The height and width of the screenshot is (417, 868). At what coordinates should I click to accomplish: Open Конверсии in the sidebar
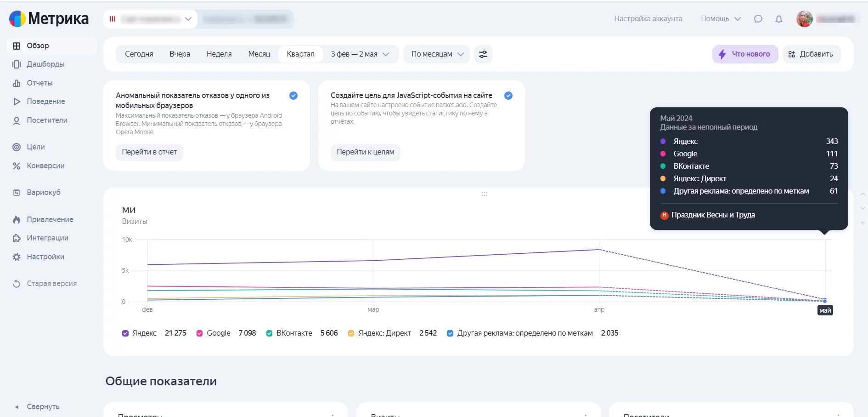pyautogui.click(x=45, y=166)
